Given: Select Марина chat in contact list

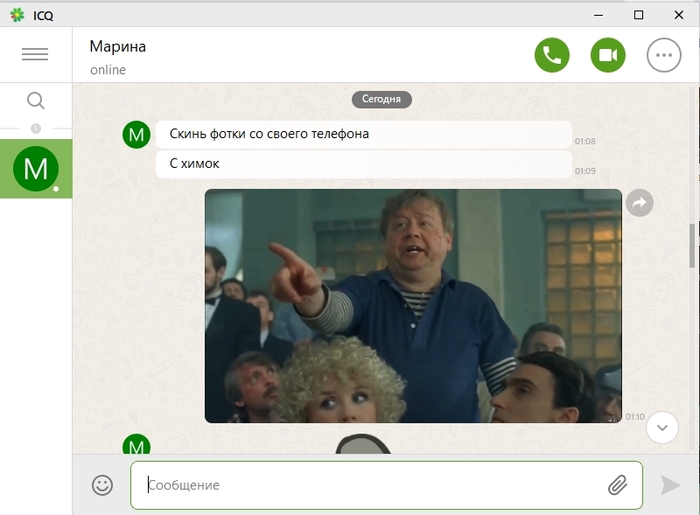Looking at the screenshot, I should pyautogui.click(x=36, y=168).
